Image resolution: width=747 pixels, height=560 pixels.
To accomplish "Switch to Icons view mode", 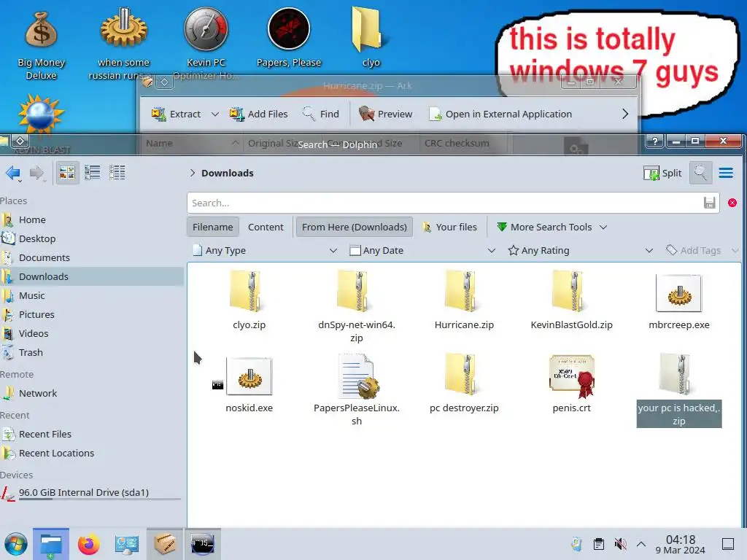I will (x=67, y=173).
